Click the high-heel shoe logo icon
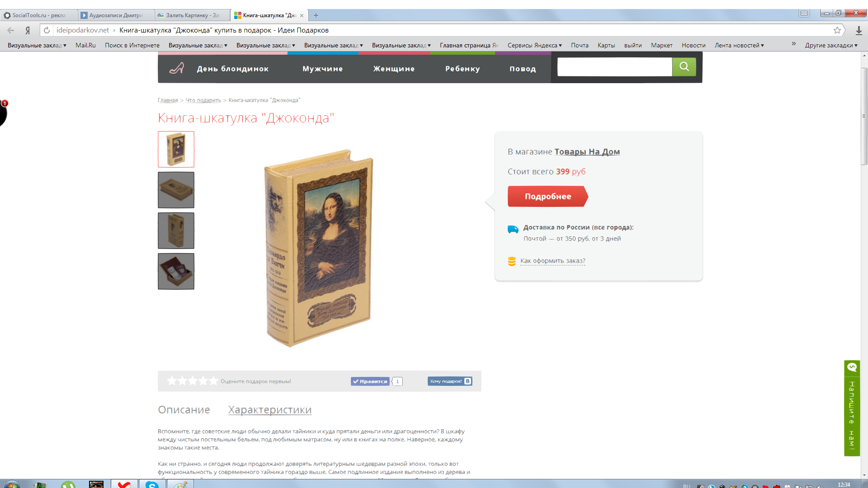 point(177,68)
